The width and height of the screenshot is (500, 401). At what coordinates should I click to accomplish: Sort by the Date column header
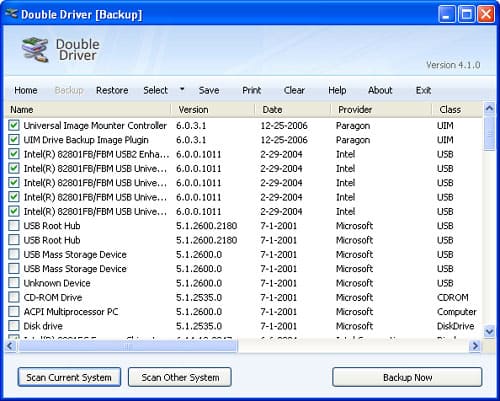pyautogui.click(x=293, y=110)
